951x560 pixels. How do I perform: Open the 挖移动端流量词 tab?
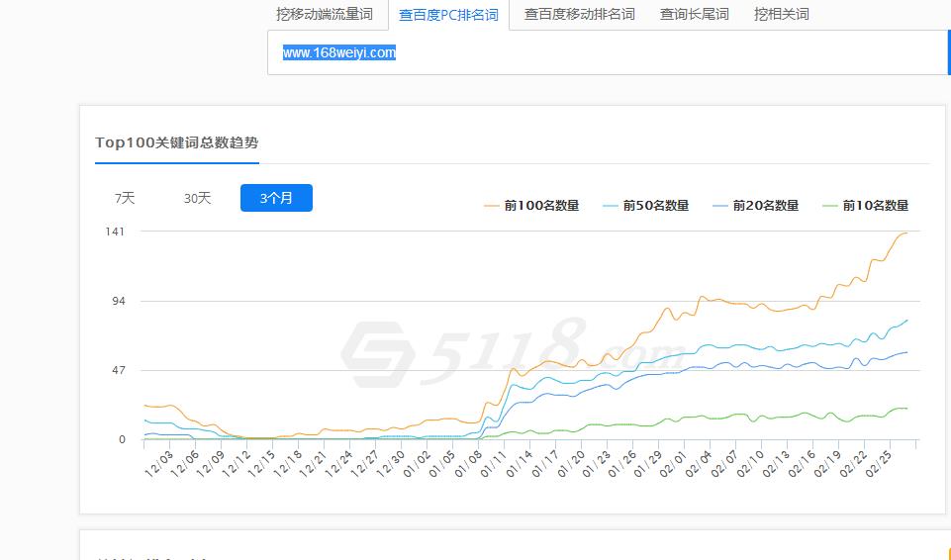tap(324, 14)
